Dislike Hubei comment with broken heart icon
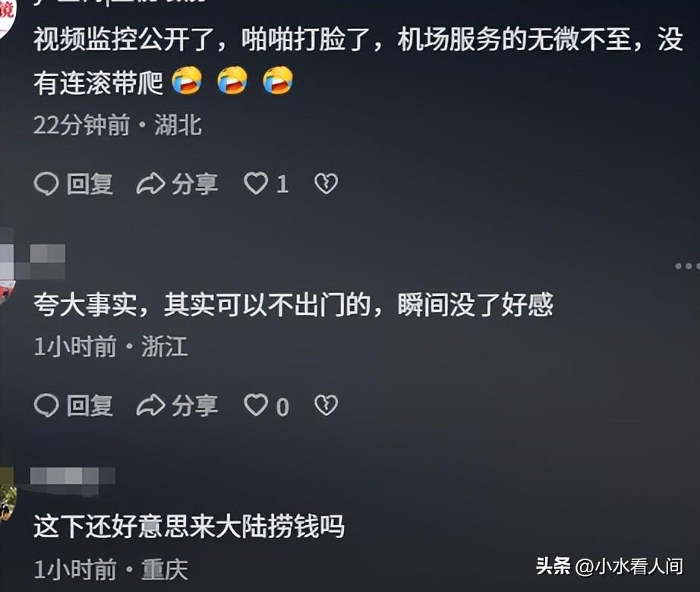The image size is (700, 592). pyautogui.click(x=326, y=184)
